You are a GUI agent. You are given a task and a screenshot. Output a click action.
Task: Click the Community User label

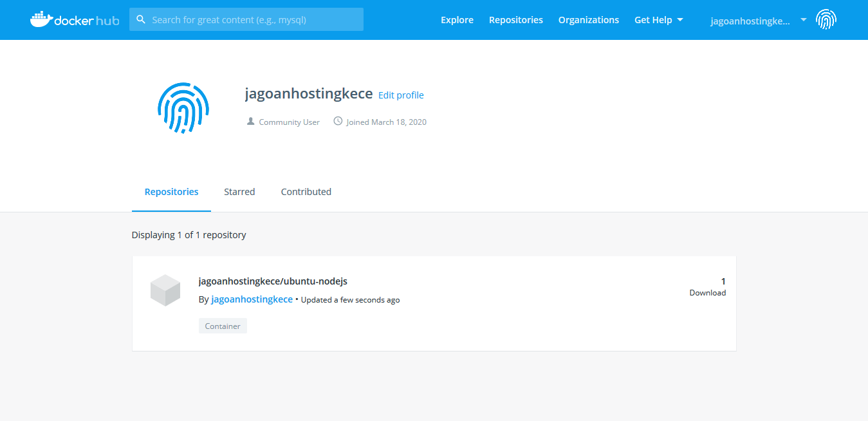coord(289,122)
